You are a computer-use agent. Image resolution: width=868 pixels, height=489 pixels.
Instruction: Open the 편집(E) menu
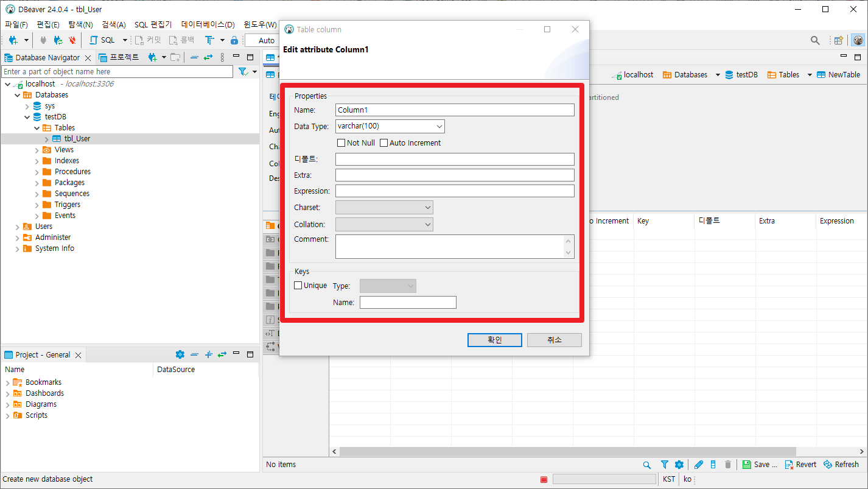pyautogui.click(x=48, y=24)
